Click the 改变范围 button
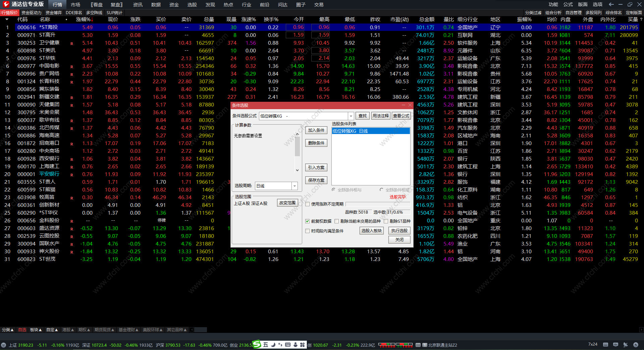 [287, 203]
